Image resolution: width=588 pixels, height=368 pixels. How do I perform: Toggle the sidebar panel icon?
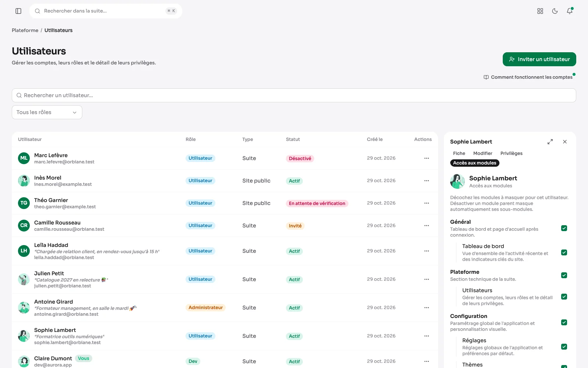(18, 11)
